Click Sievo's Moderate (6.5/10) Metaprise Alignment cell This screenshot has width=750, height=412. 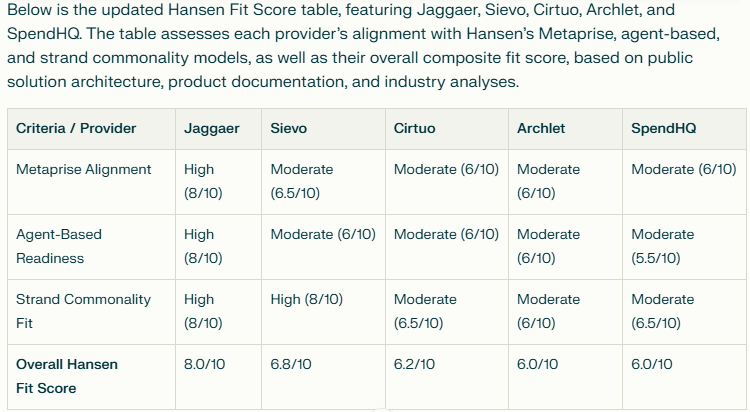[302, 181]
